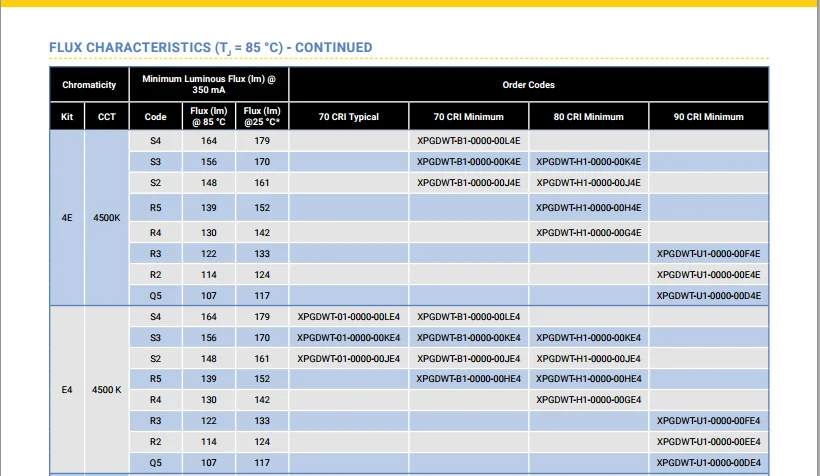
Task: Click the 4E kit cell
Action: point(67,217)
